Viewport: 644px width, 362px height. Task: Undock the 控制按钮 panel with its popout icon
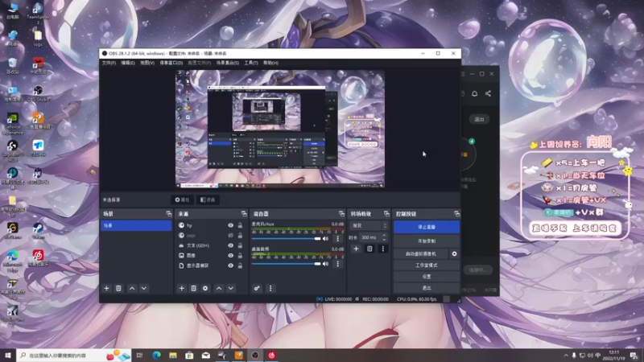pyautogui.click(x=456, y=214)
